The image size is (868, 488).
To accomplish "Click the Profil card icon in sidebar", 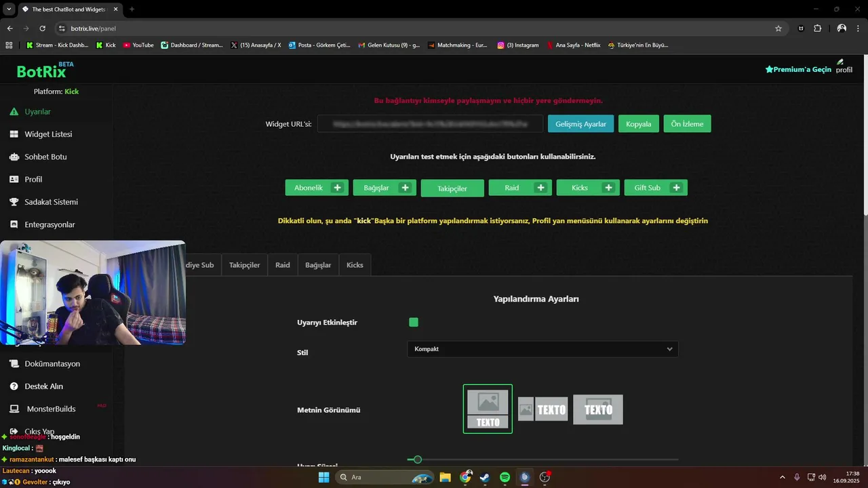I will 14,180.
